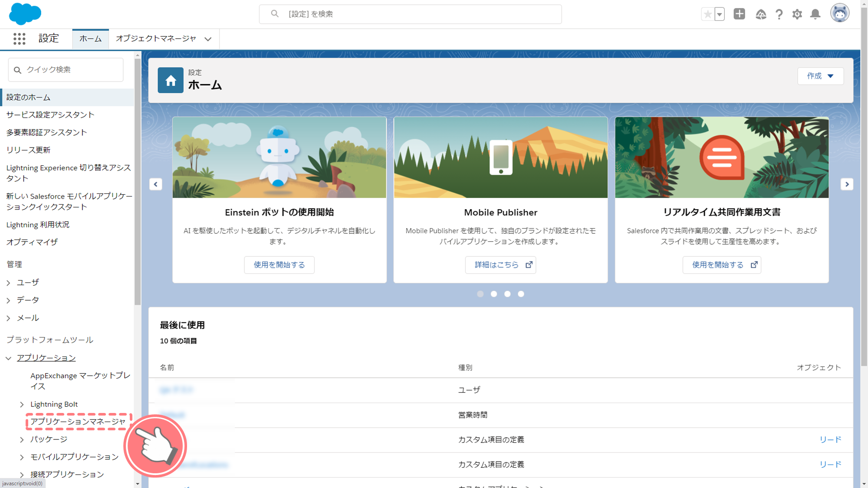Image resolution: width=868 pixels, height=488 pixels.
Task: Open AppExchange マーケットプレイス
Action: coord(80,381)
